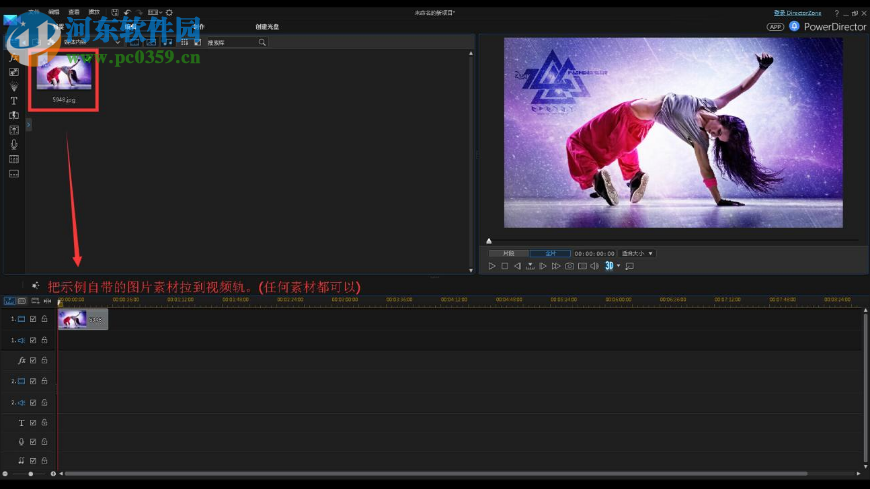Viewport: 870px width, 489px height.
Task: Open the Audio Mixing Room in sidebar
Action: point(14,130)
